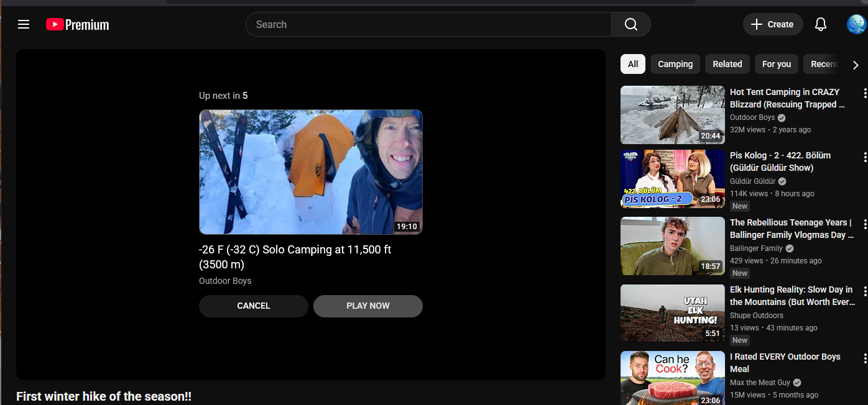868x405 pixels.
Task: Open Hot Tent Camping in CRAZY Blizzard title
Action: (787, 98)
